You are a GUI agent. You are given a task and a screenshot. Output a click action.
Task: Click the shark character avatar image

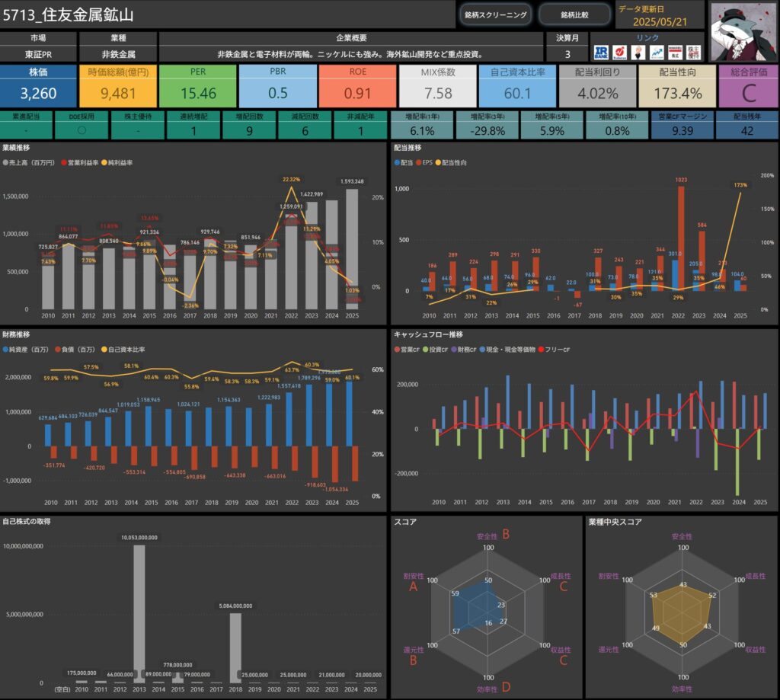(x=743, y=32)
